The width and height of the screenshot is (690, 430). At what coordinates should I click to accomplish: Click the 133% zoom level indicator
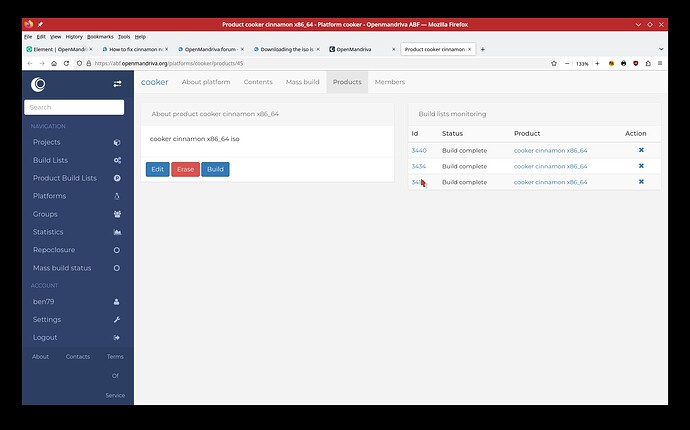(x=582, y=64)
